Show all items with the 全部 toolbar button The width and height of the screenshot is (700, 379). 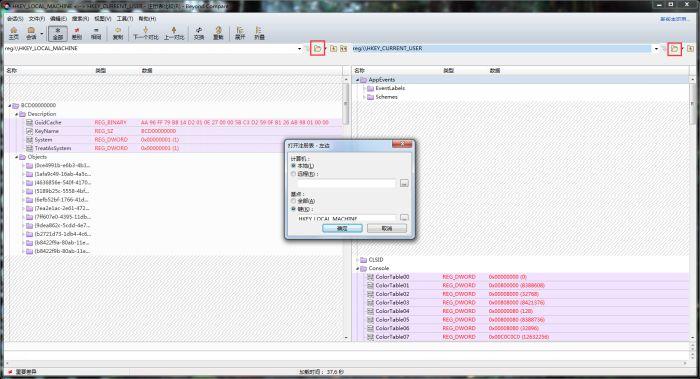(x=58, y=33)
